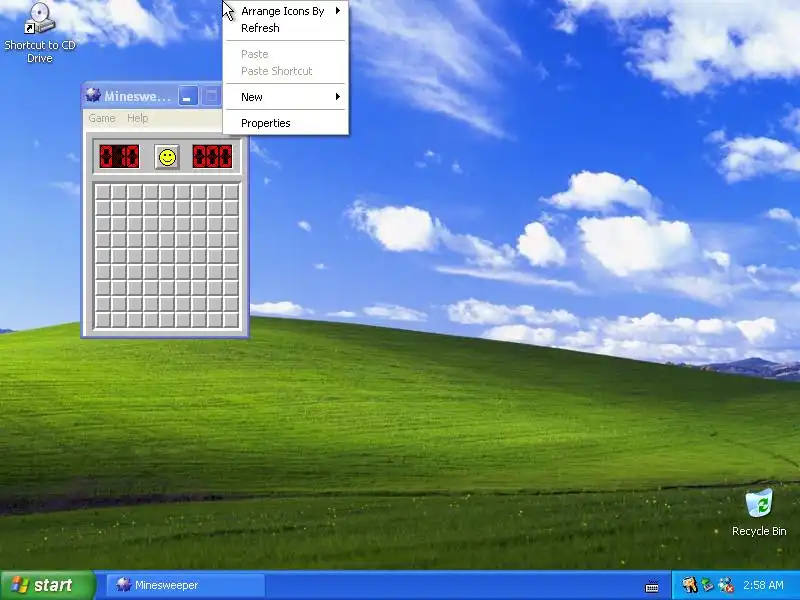Select the Shortcut to CD Drive desktop icon
This screenshot has width=800, height=600.
39,33
